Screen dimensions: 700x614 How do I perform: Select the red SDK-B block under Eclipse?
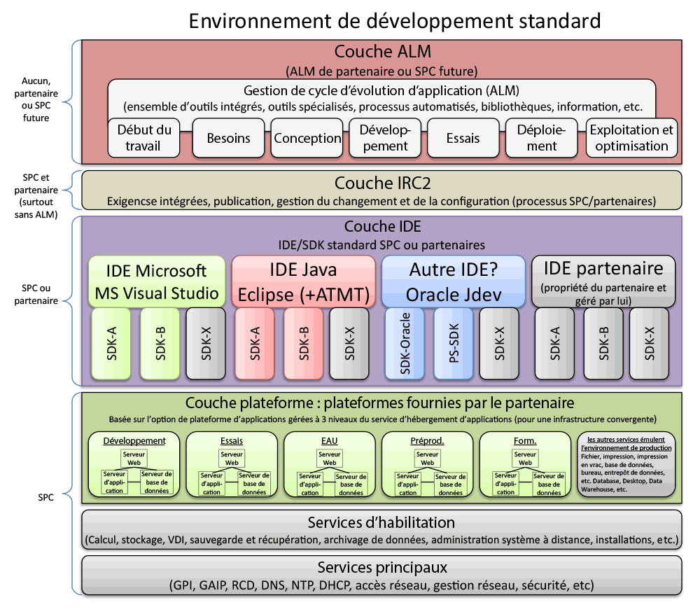[304, 344]
